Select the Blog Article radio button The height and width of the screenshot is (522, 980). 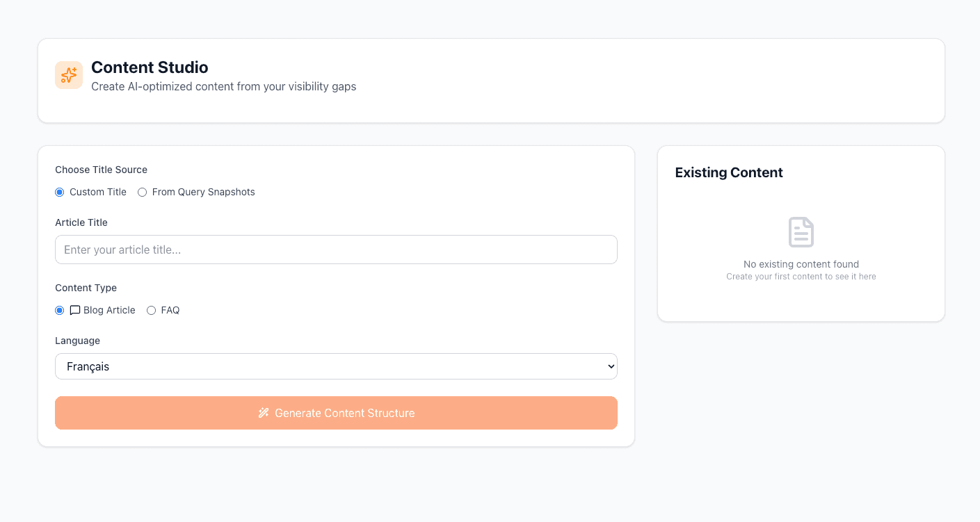point(60,311)
